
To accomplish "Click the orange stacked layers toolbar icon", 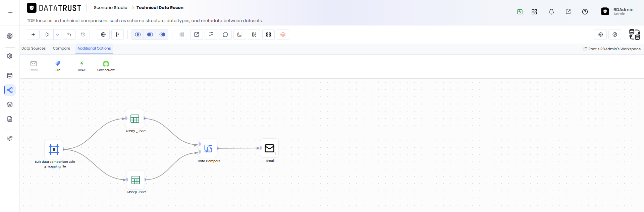I will click(283, 34).
